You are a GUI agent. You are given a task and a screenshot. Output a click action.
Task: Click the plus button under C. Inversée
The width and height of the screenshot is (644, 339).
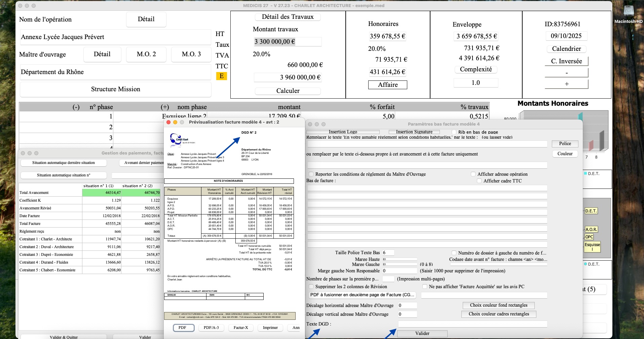point(566,84)
